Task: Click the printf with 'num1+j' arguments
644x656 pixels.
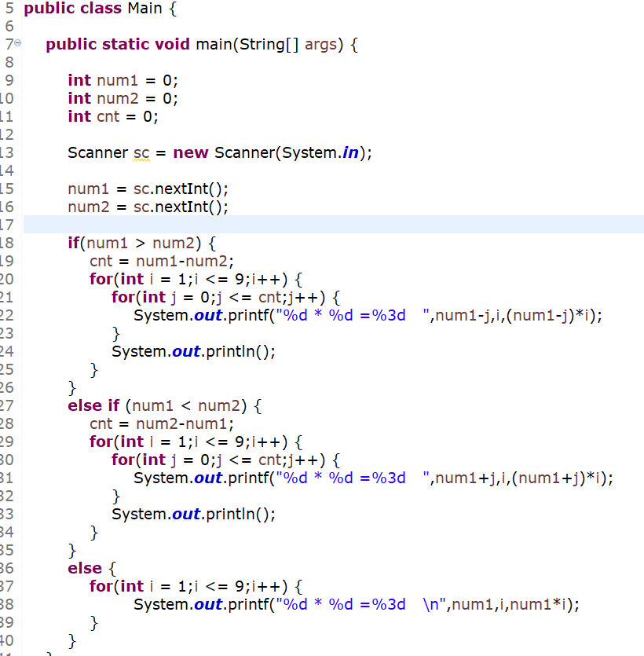Action: tap(373, 478)
